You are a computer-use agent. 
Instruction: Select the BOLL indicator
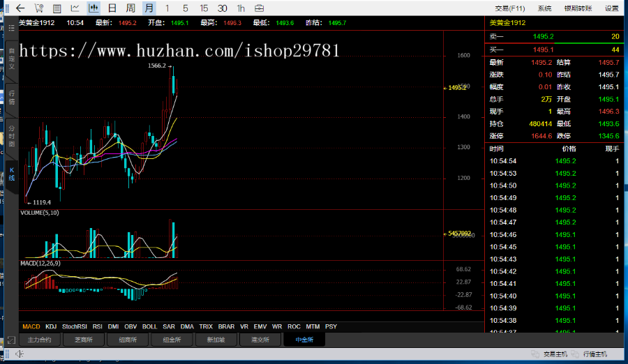click(x=150, y=327)
